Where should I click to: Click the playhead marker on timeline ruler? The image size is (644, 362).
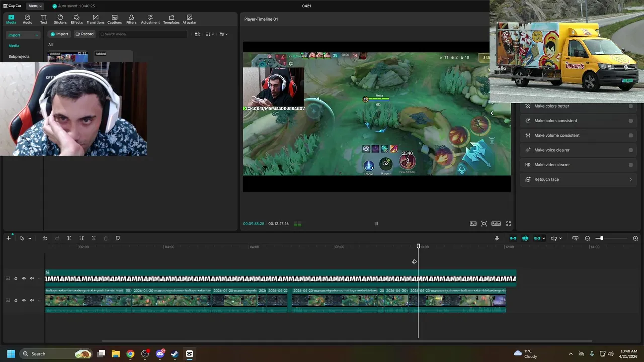(418, 246)
